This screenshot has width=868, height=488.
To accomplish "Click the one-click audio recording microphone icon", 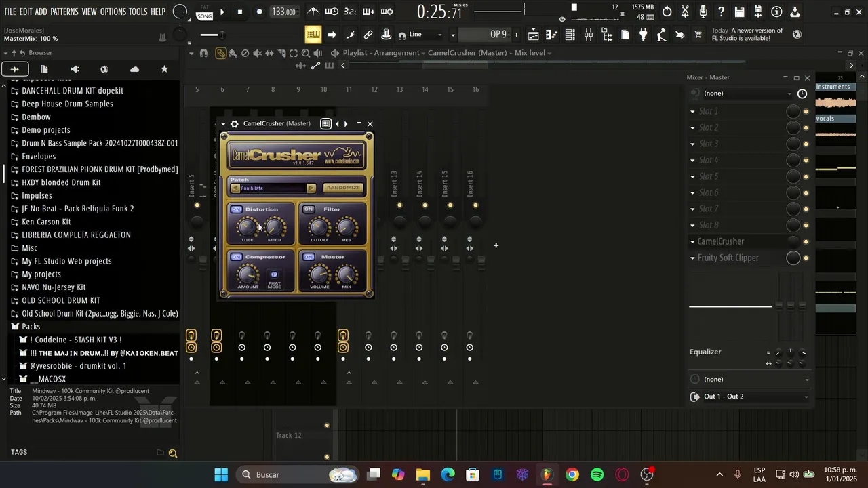I will click(x=703, y=12).
